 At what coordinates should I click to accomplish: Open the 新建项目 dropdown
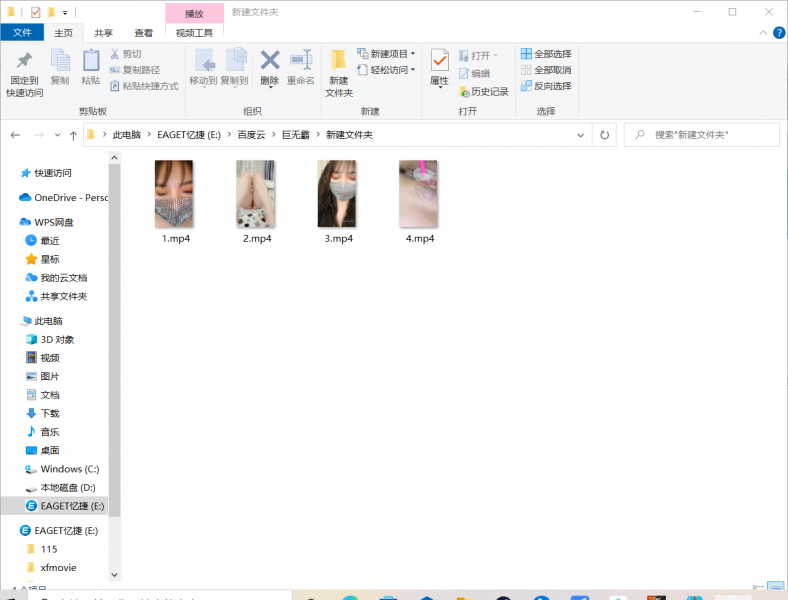(387, 54)
